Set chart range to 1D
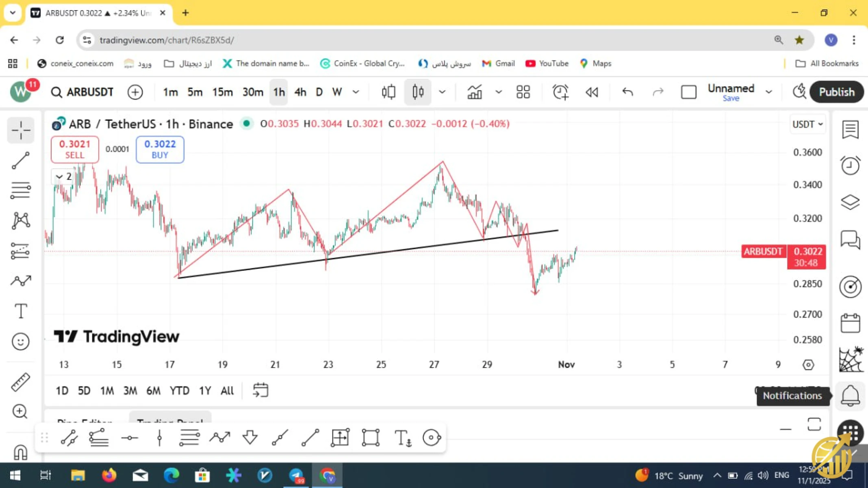Image resolution: width=868 pixels, height=488 pixels. click(x=62, y=391)
